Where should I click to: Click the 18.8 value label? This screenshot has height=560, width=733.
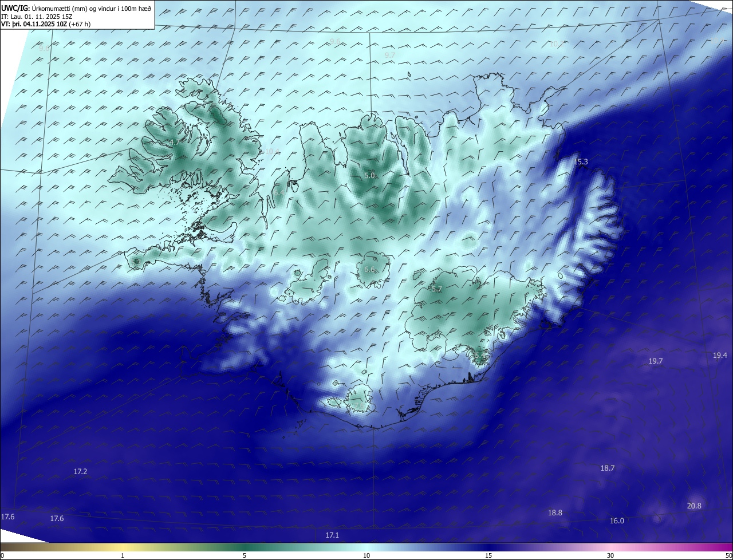[x=555, y=513]
